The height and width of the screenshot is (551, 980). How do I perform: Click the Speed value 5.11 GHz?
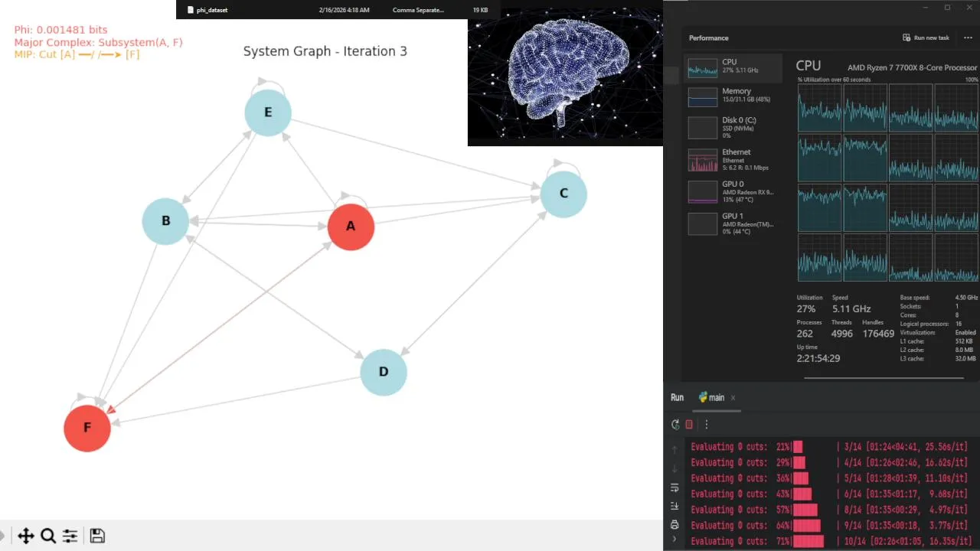(x=851, y=309)
